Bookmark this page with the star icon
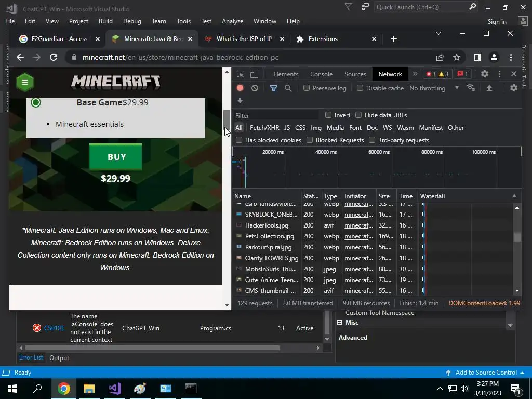Screen dimensions: 532x399 457,57
